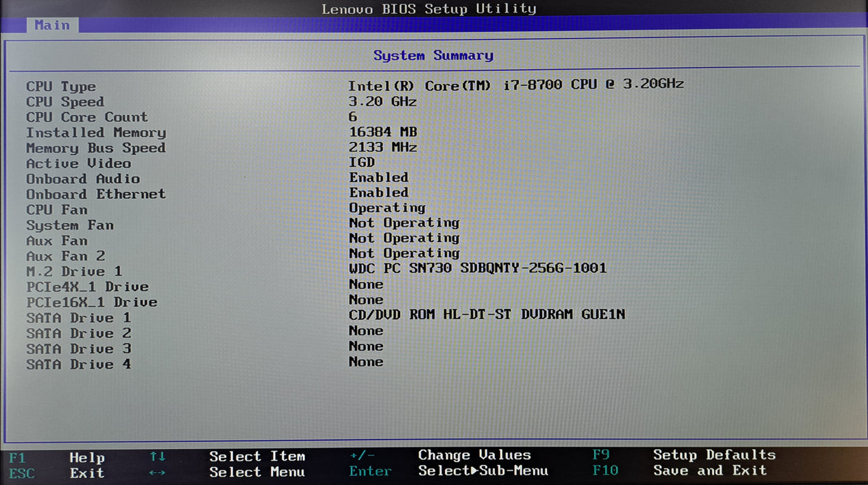
Task: Click the CPU Core Count label
Action: pyautogui.click(x=87, y=117)
